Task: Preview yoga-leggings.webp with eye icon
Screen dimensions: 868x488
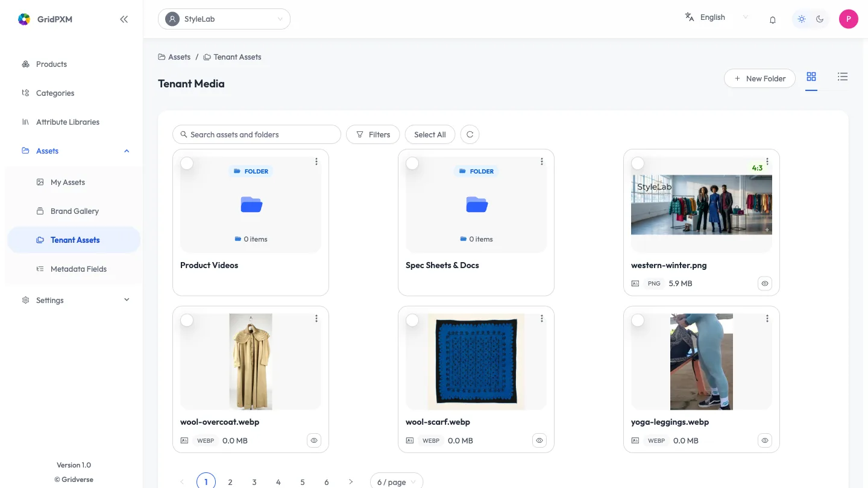Action: [x=765, y=440]
